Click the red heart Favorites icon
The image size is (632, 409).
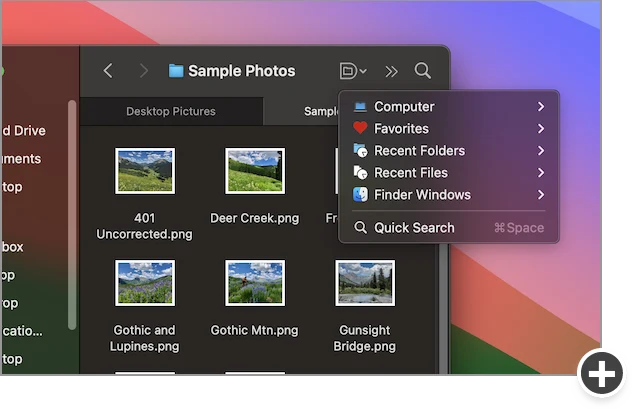coord(360,128)
